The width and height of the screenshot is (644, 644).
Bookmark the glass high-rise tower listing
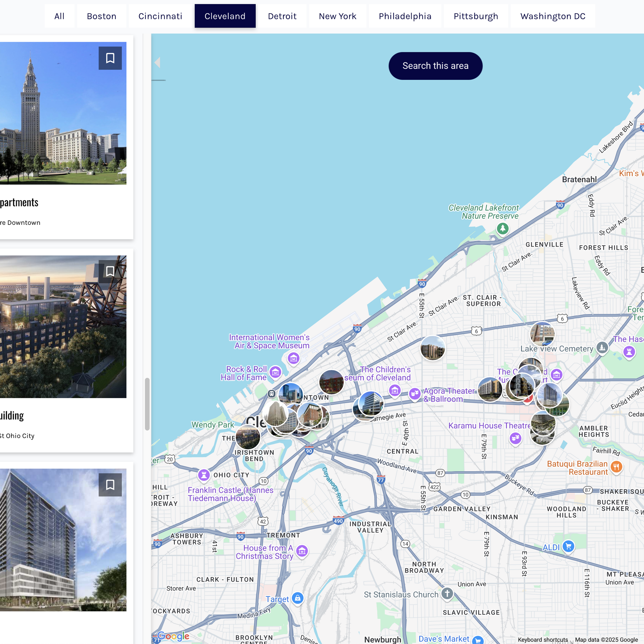click(110, 485)
